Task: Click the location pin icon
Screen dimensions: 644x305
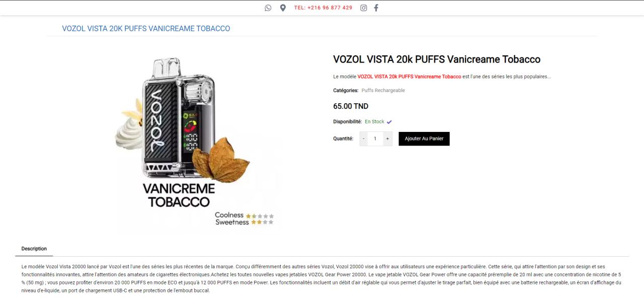Action: [x=283, y=8]
